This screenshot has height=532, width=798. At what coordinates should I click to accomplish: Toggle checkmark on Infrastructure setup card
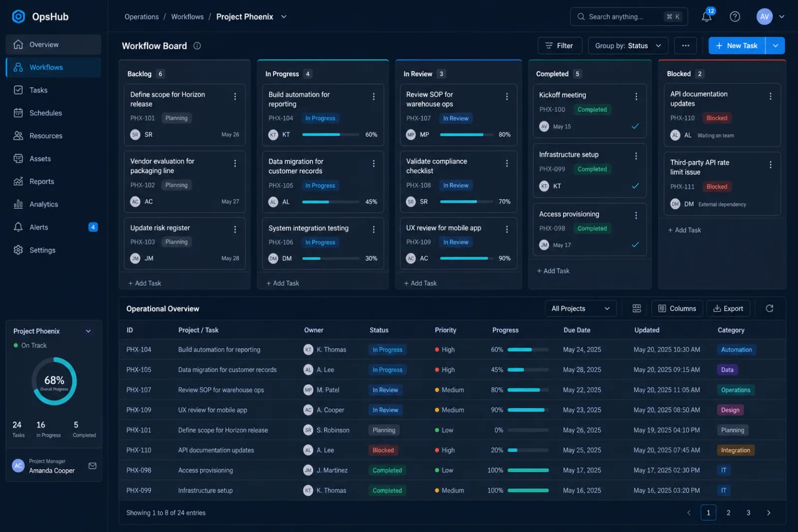coord(635,186)
